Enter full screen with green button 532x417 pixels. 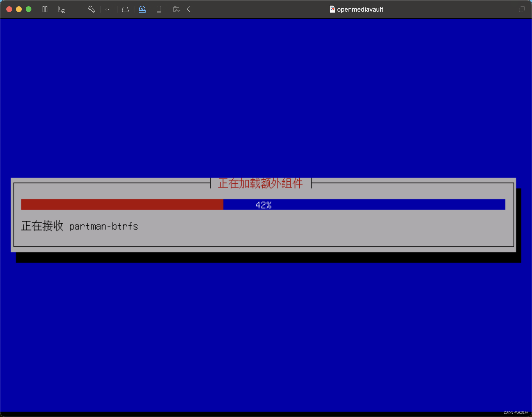pos(29,9)
